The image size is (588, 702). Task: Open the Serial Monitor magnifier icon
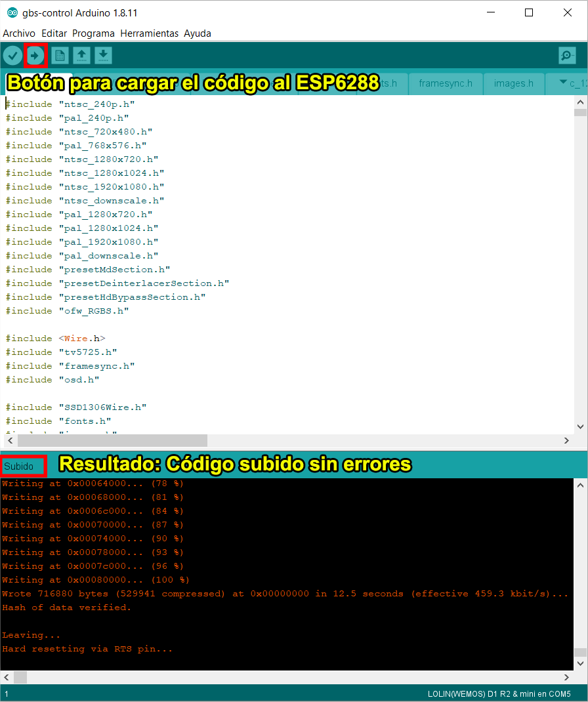click(x=567, y=56)
